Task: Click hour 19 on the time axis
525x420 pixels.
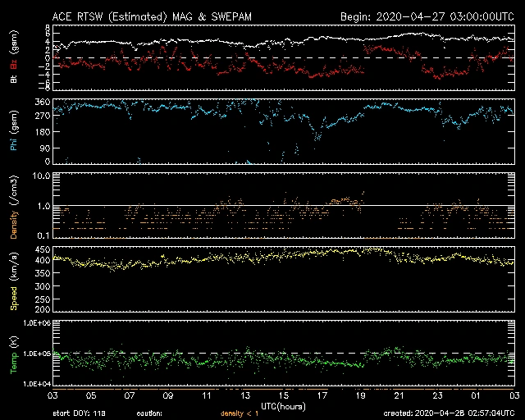Action: [x=361, y=395]
